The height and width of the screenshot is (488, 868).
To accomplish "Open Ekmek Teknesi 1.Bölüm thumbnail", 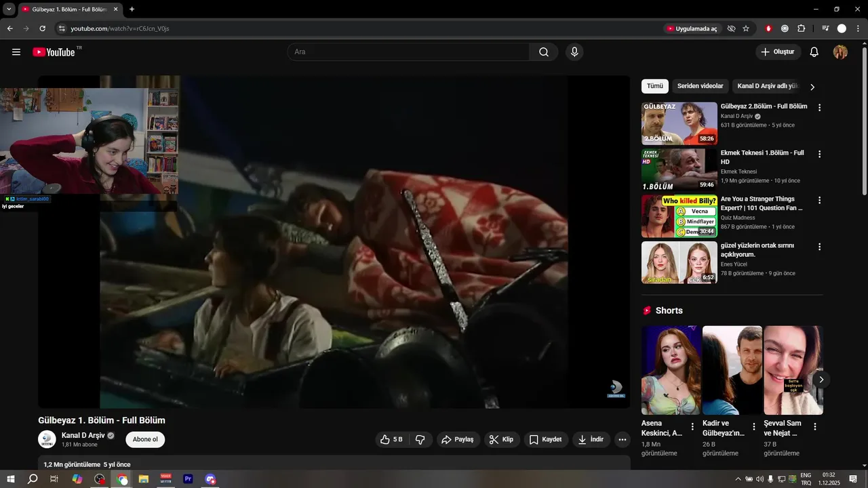I will [679, 170].
